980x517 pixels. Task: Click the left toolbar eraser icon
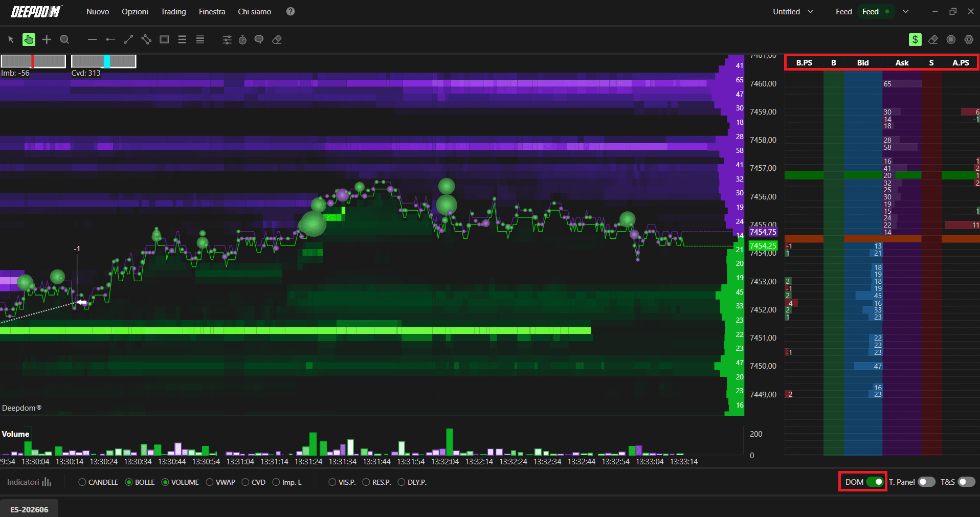[277, 39]
